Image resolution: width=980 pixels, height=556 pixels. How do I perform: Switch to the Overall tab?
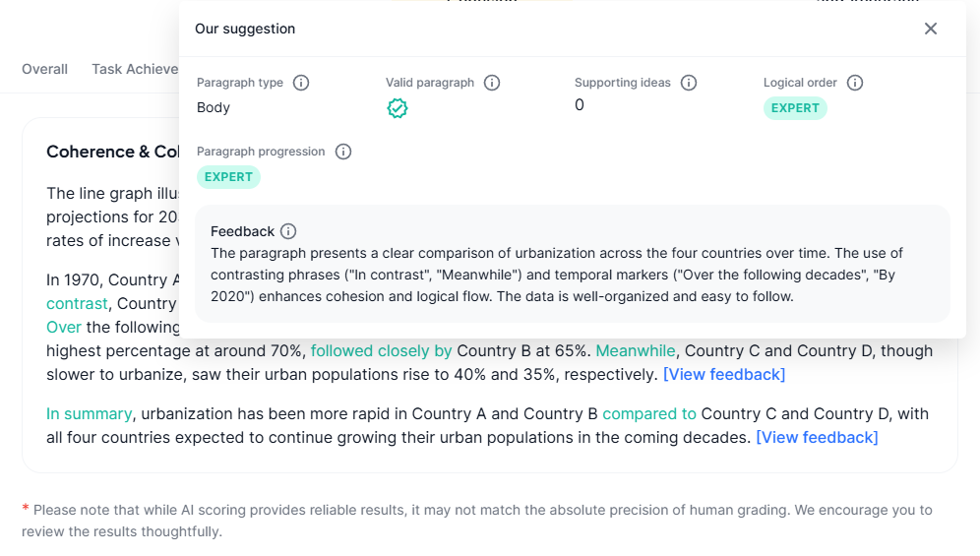coord(44,69)
